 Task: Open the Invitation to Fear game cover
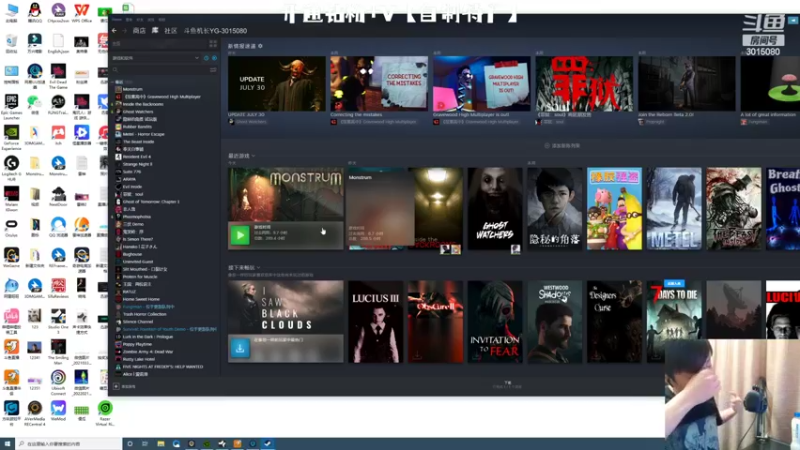[495, 322]
